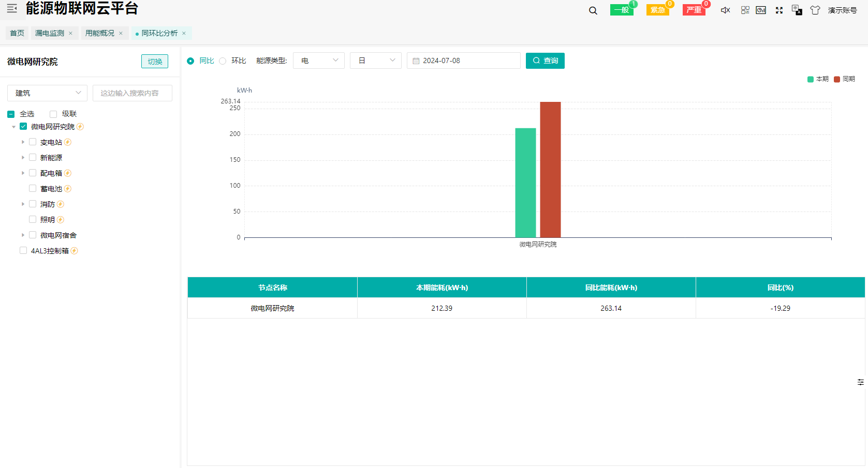This screenshot has height=468, width=868.
Task: Open the 紧急 urgent alarm badge
Action: coord(657,10)
